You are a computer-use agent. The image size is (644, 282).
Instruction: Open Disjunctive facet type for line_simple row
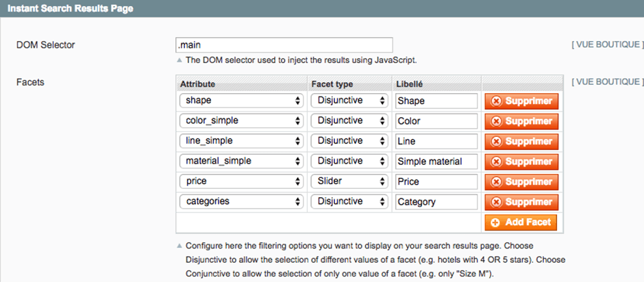coord(349,141)
